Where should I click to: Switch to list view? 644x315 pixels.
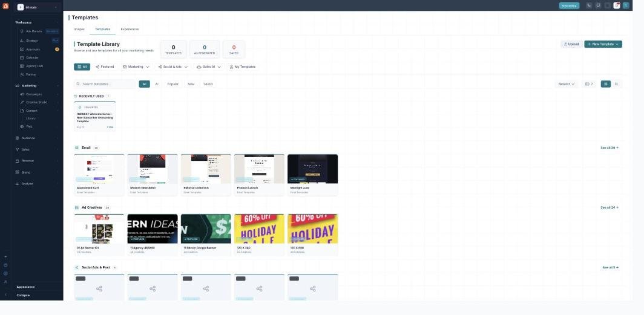pos(617,84)
